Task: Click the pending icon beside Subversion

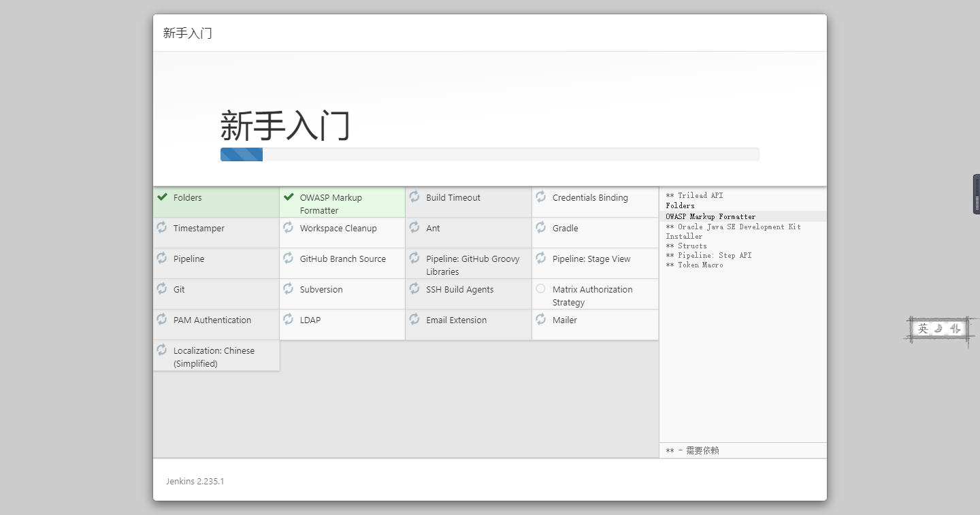Action: [x=289, y=288]
